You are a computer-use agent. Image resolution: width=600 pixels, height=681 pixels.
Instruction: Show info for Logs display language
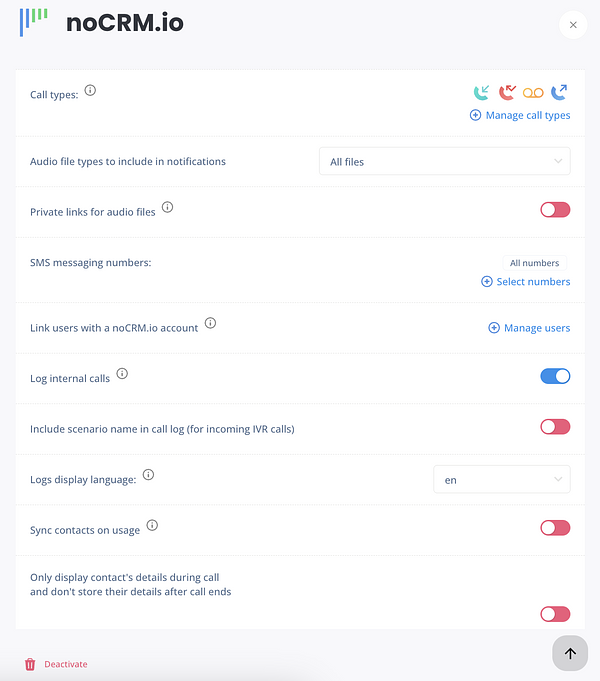tap(149, 475)
